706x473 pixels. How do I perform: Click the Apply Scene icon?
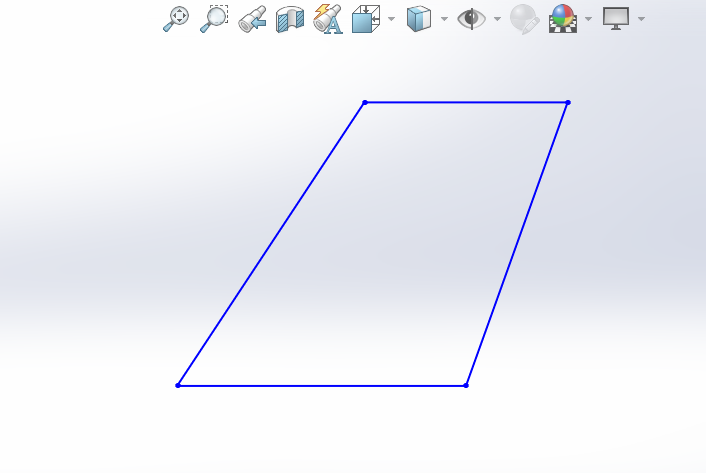coord(563,19)
